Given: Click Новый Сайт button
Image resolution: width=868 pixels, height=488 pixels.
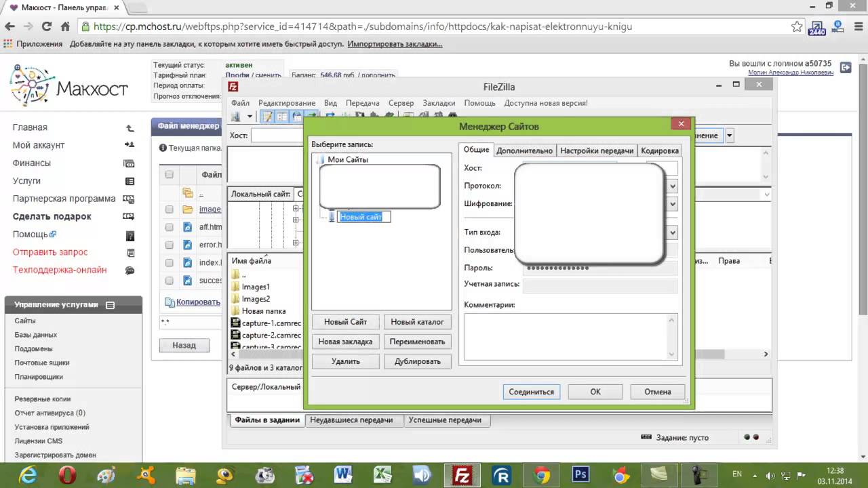Looking at the screenshot, I should [346, 322].
